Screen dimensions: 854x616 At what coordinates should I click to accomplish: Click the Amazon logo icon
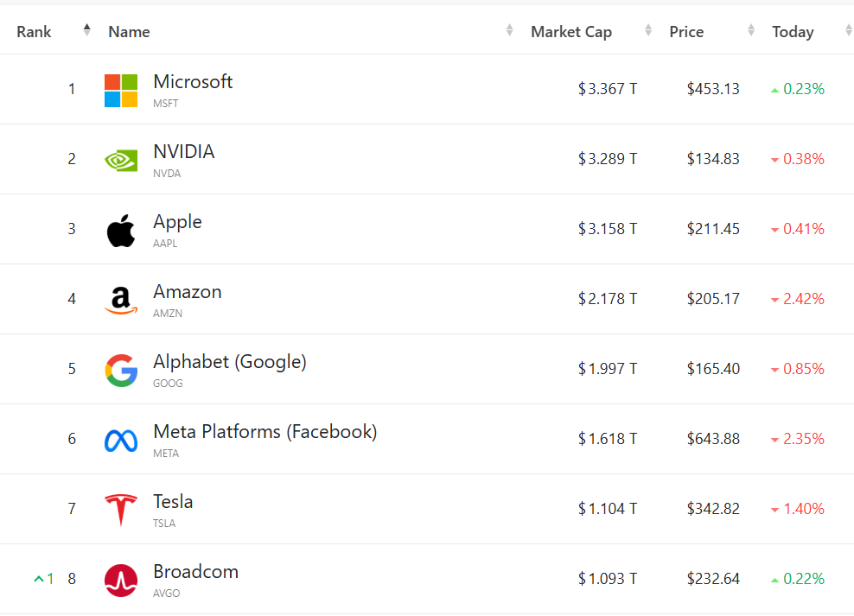tap(121, 300)
